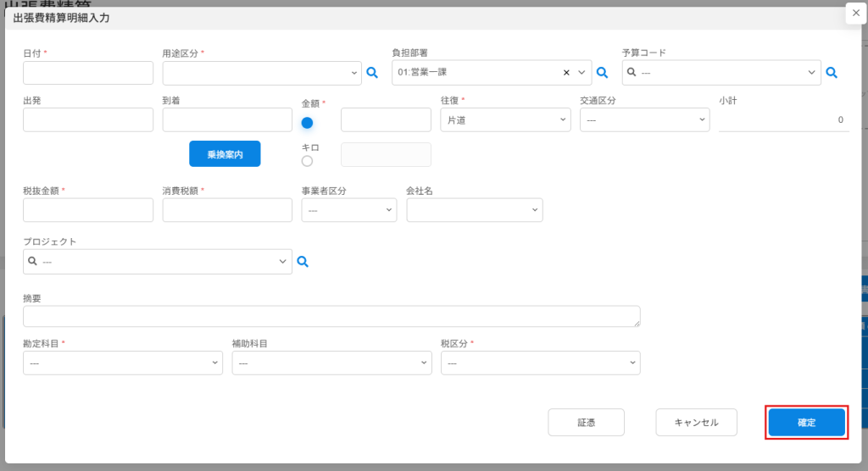Image resolution: width=868 pixels, height=471 pixels.
Task: Focus the 摘要 text area
Action: pos(331,316)
